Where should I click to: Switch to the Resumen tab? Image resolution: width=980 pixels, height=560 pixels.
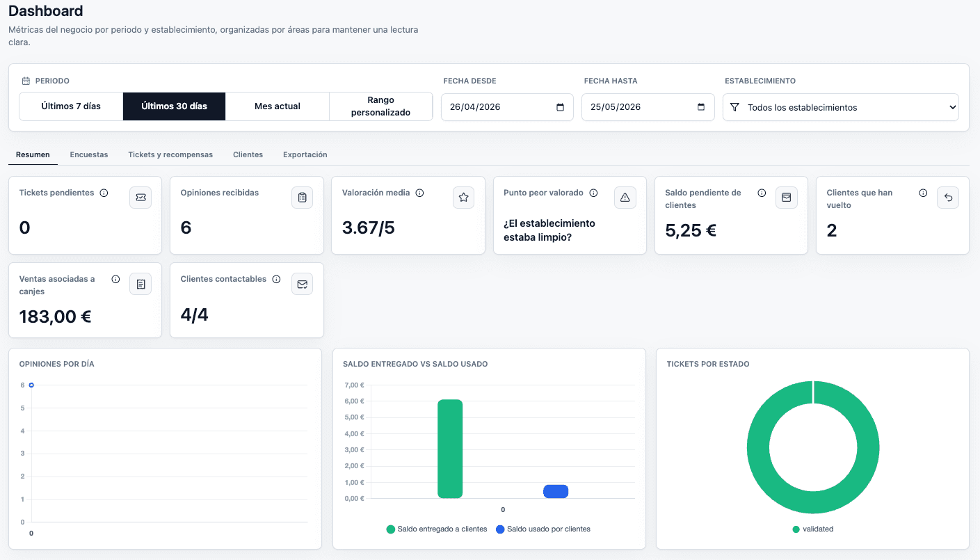[x=33, y=154]
